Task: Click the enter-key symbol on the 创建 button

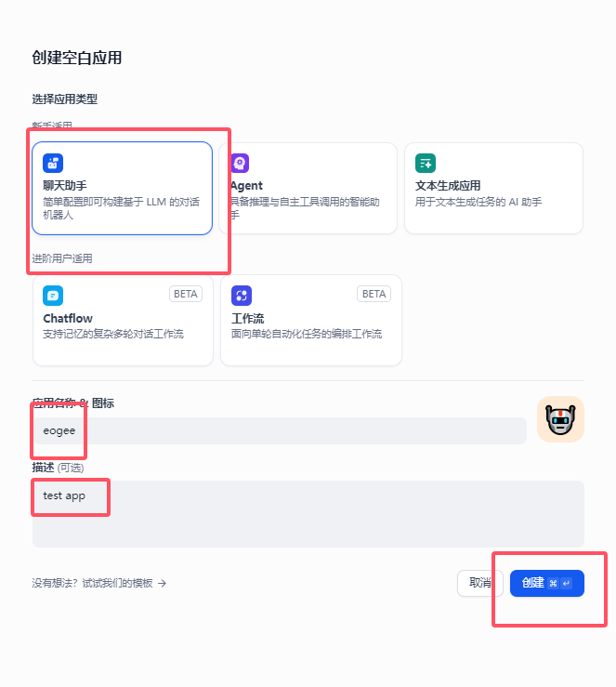Action: point(567,583)
